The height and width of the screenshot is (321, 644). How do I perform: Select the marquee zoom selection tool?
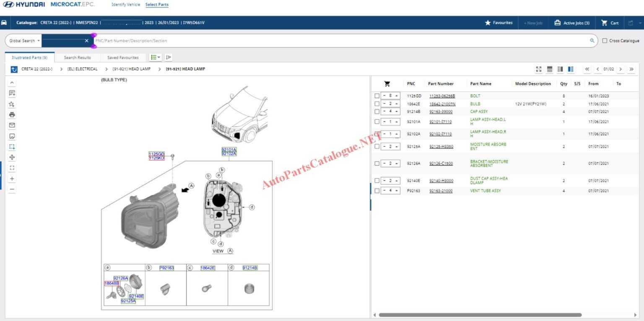(12, 147)
